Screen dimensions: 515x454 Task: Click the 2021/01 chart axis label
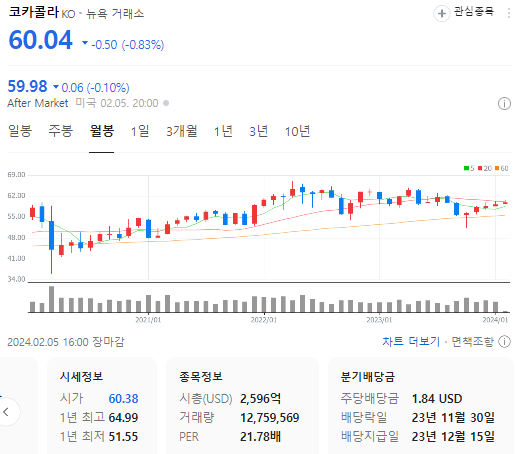(x=148, y=320)
